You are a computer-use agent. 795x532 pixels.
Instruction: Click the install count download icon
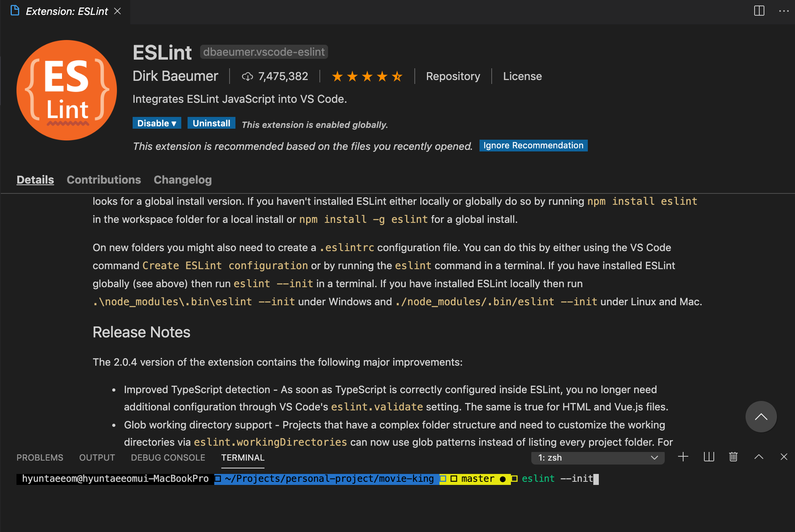tap(247, 77)
